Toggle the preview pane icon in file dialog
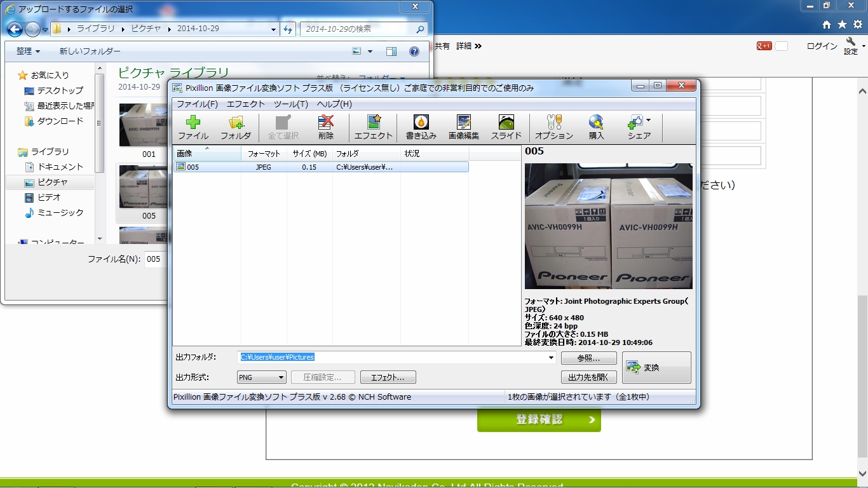This screenshot has width=868, height=488. 391,51
